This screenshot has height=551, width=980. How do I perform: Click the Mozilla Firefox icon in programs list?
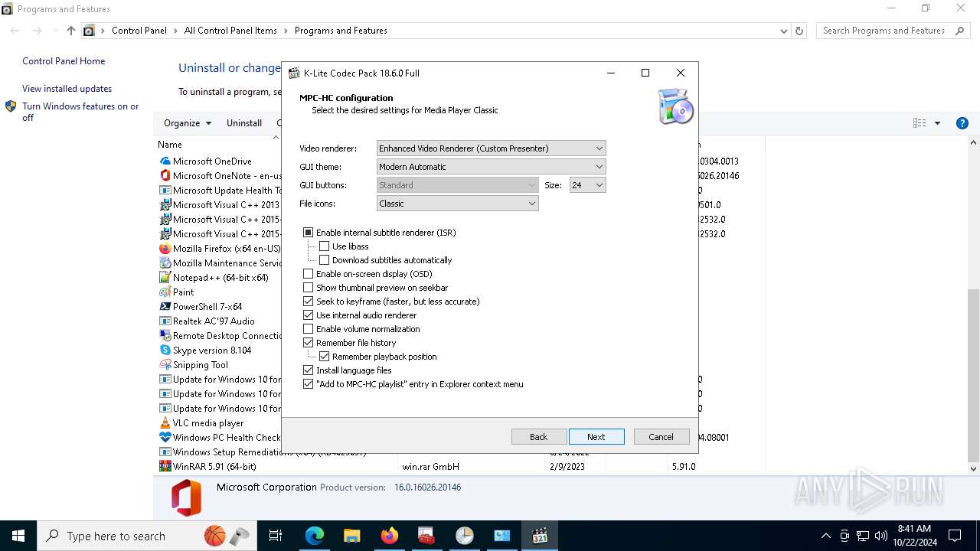[165, 249]
